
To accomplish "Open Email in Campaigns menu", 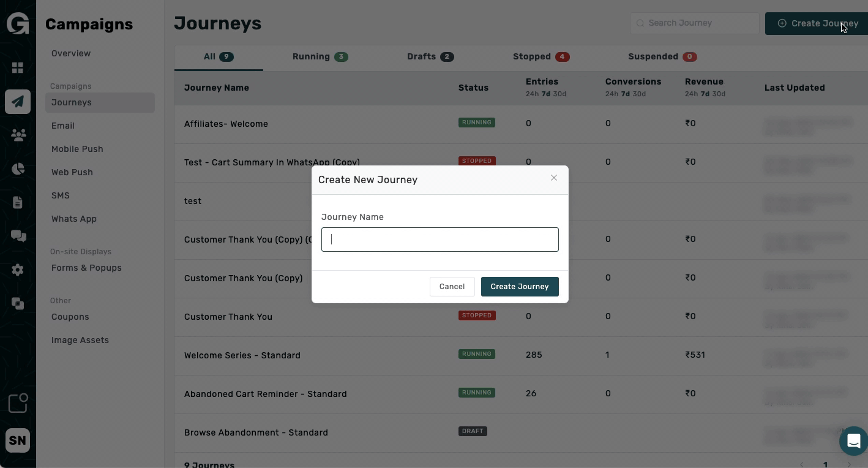I will 63,126.
